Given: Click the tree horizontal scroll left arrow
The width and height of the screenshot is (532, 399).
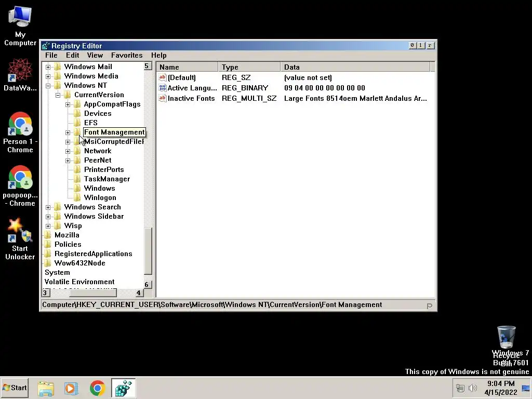Looking at the screenshot, I should (x=46, y=293).
